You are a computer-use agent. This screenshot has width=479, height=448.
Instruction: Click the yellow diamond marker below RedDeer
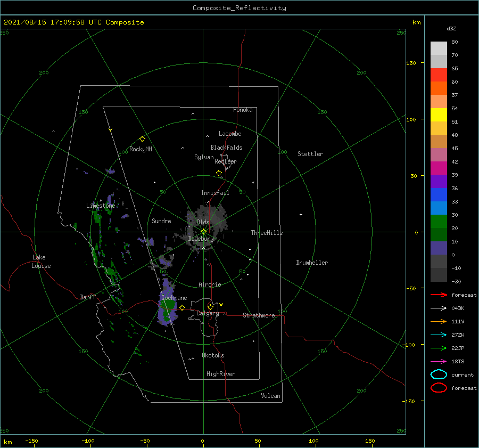(219, 173)
